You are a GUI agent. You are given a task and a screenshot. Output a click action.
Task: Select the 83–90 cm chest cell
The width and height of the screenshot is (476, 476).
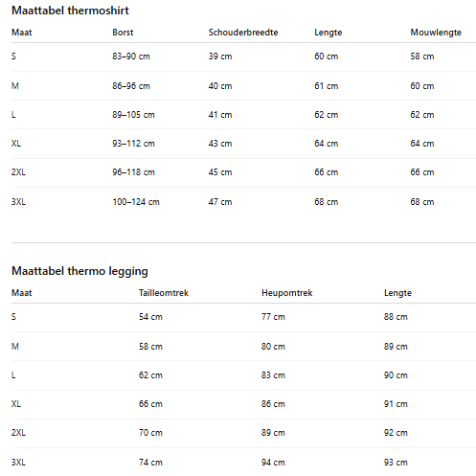pyautogui.click(x=131, y=57)
